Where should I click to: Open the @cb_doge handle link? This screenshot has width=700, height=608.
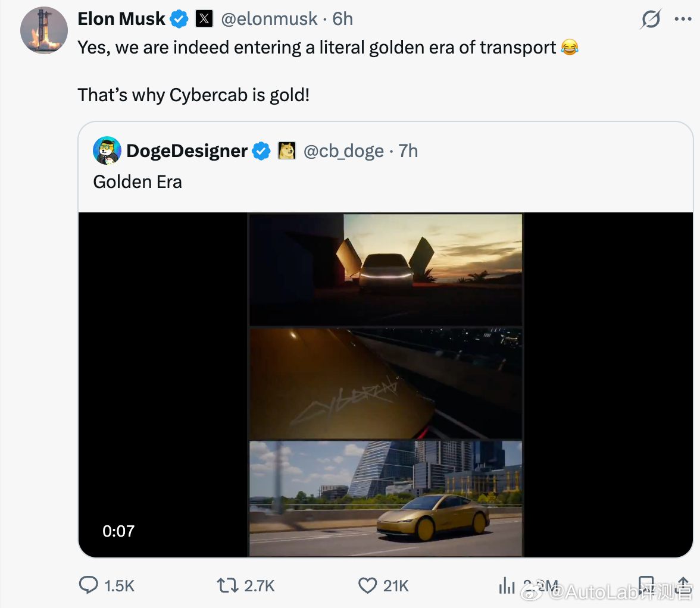(344, 151)
